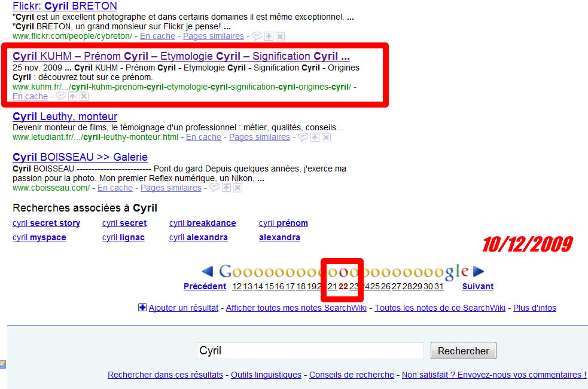588x389 pixels.
Task: Go to Précédent results page
Action: pos(205,286)
